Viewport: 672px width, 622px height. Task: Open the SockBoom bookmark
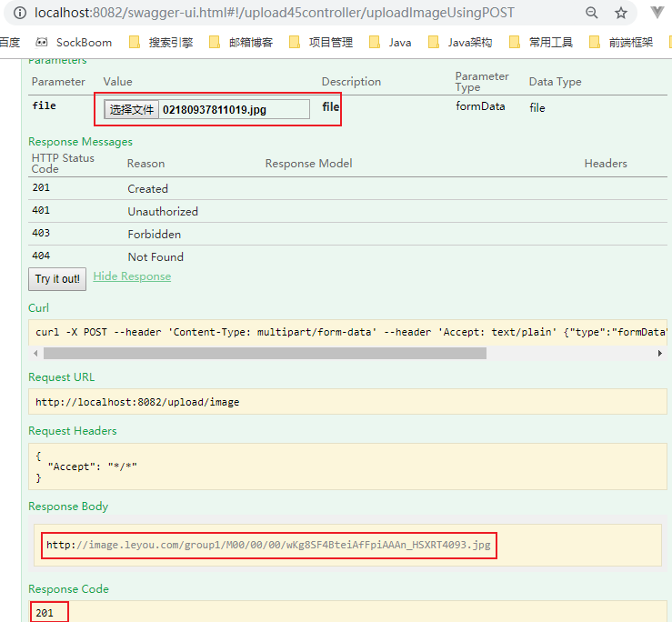coord(75,43)
